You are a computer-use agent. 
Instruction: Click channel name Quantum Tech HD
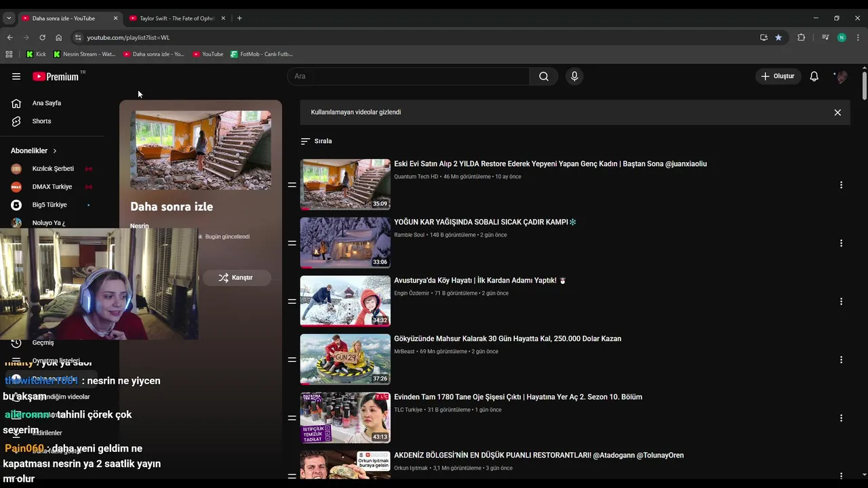(x=416, y=177)
